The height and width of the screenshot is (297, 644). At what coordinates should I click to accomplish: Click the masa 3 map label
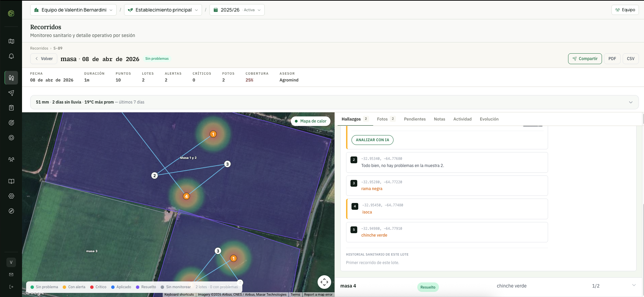92,251
